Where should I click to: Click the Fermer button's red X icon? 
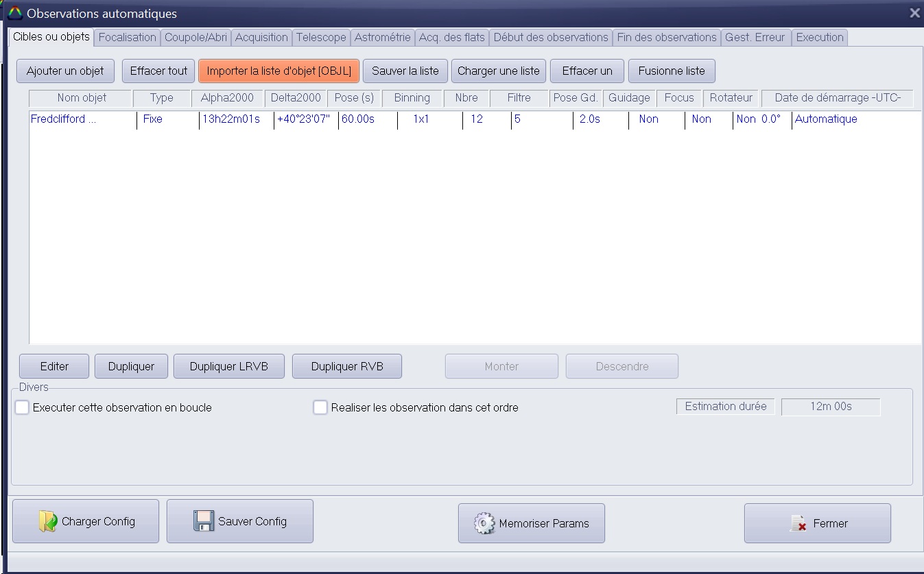798,523
